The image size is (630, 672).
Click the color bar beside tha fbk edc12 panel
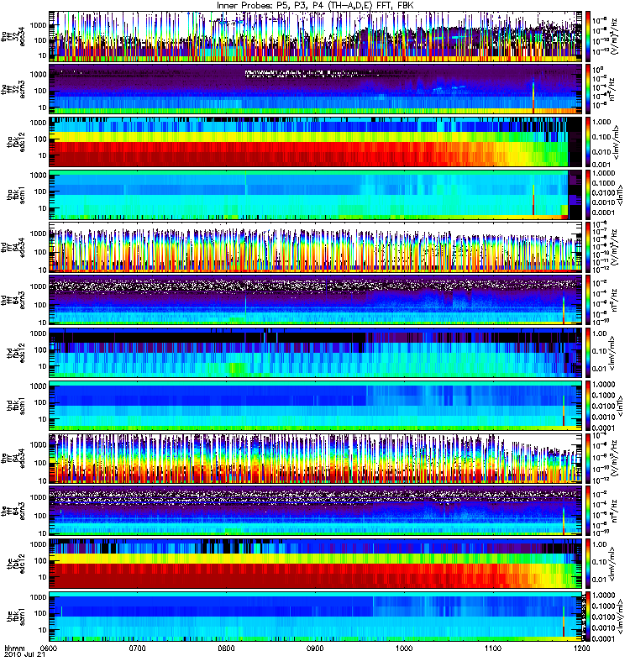588,142
